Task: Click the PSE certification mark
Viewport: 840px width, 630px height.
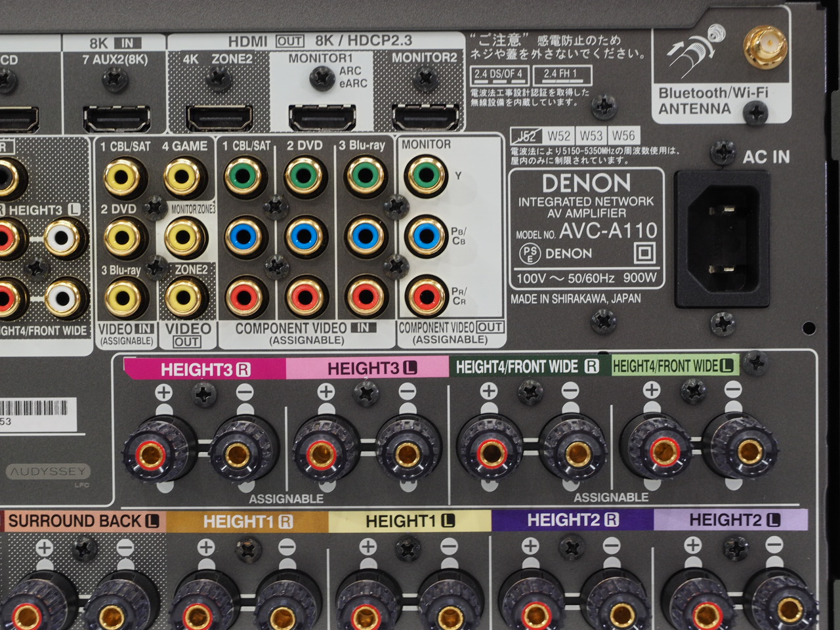Action: (x=529, y=253)
